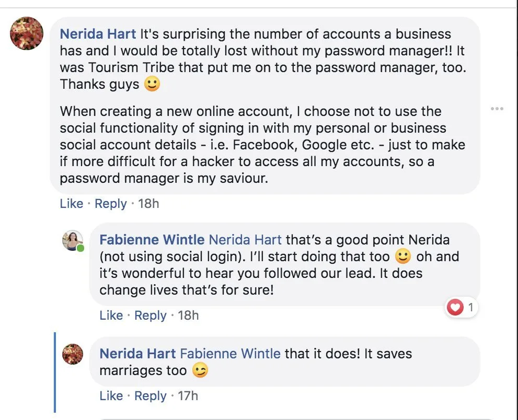Click the winking emoji in last reply
518x420 pixels.
coord(200,370)
